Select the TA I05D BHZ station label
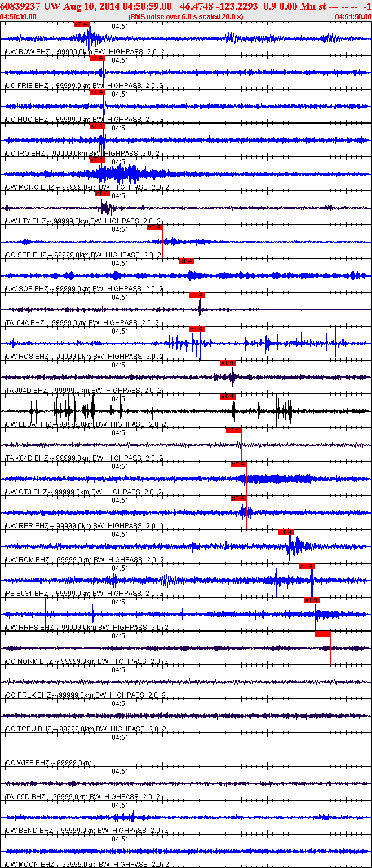Screen dimensions: 372x868 [x=25, y=797]
